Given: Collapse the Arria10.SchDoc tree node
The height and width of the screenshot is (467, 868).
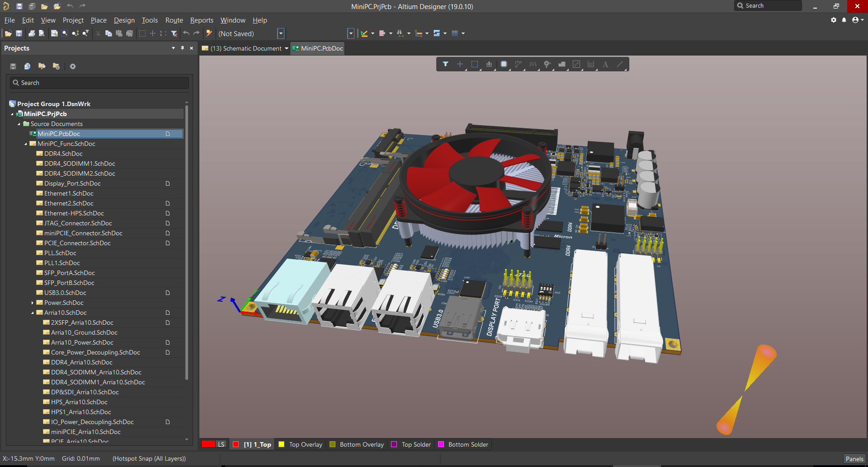Looking at the screenshot, I should coord(33,313).
